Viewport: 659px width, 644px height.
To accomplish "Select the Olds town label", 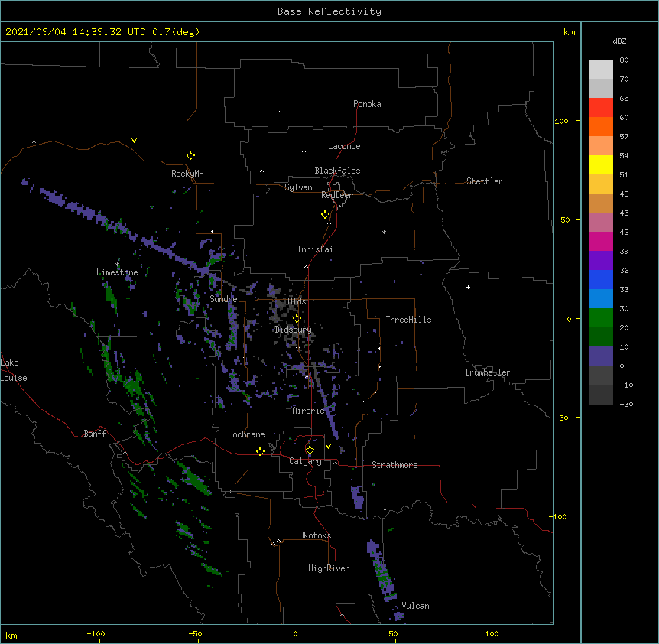I will [297, 301].
